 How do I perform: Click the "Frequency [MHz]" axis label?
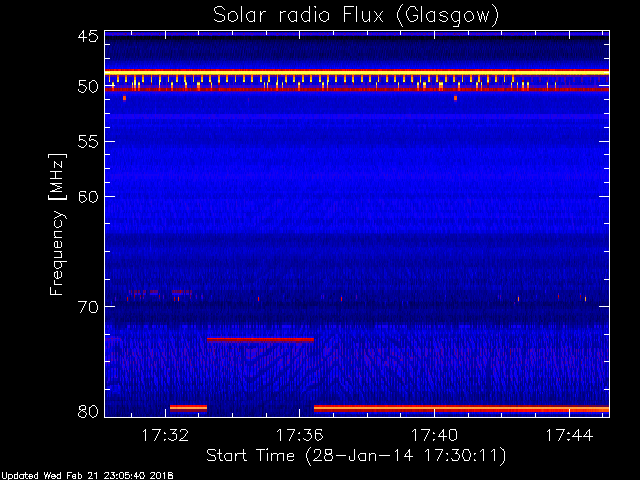57,224
